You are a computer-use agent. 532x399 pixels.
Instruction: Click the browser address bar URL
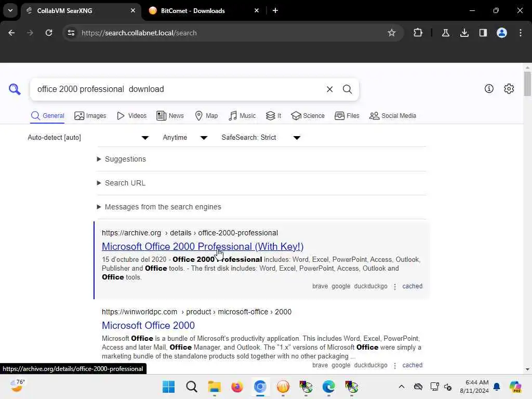[x=139, y=33]
